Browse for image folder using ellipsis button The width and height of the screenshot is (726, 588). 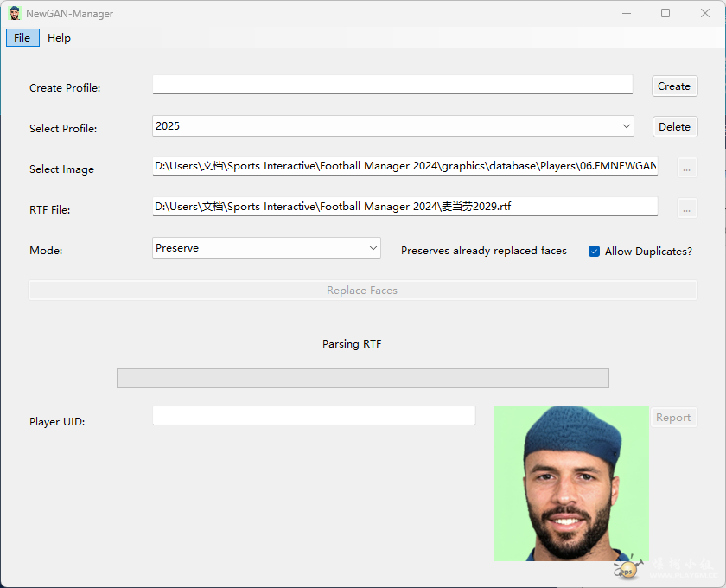coord(686,168)
